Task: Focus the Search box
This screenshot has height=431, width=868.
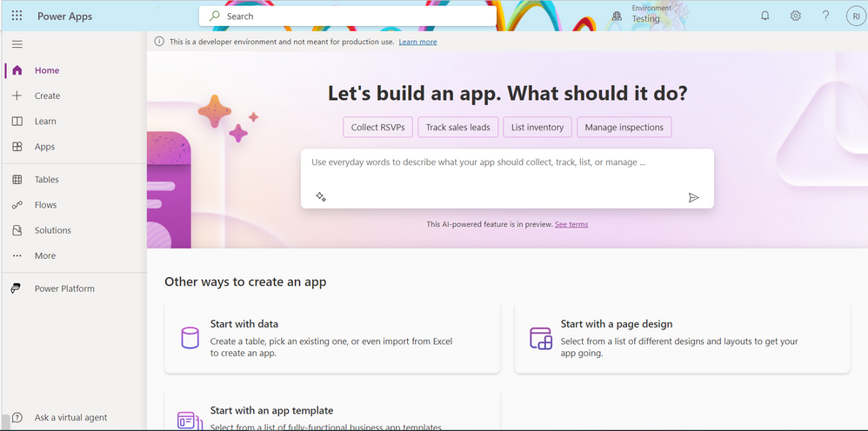Action: click(348, 16)
